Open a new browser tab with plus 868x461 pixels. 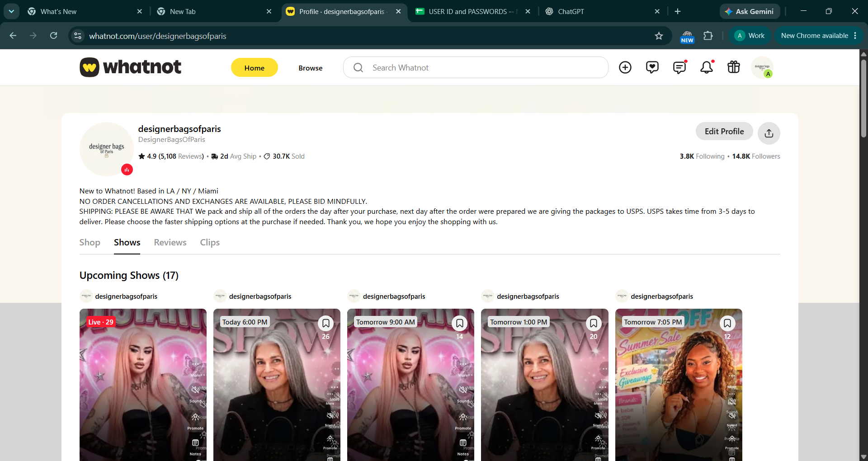[678, 11]
